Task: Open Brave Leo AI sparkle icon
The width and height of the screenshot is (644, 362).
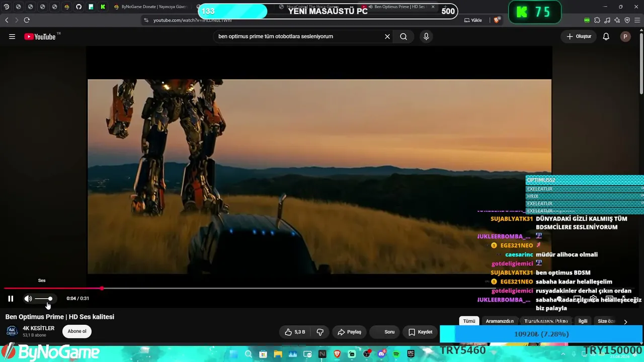Action: click(617, 20)
